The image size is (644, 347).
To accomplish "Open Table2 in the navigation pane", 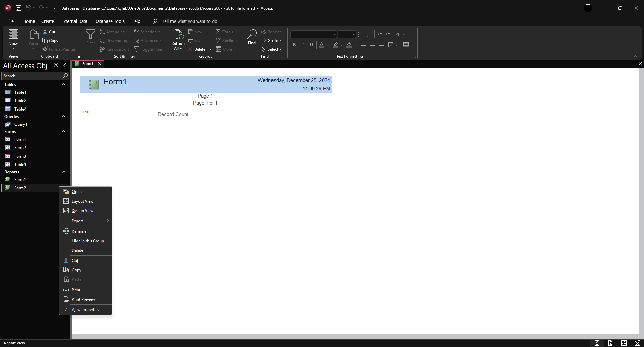I will (20, 100).
